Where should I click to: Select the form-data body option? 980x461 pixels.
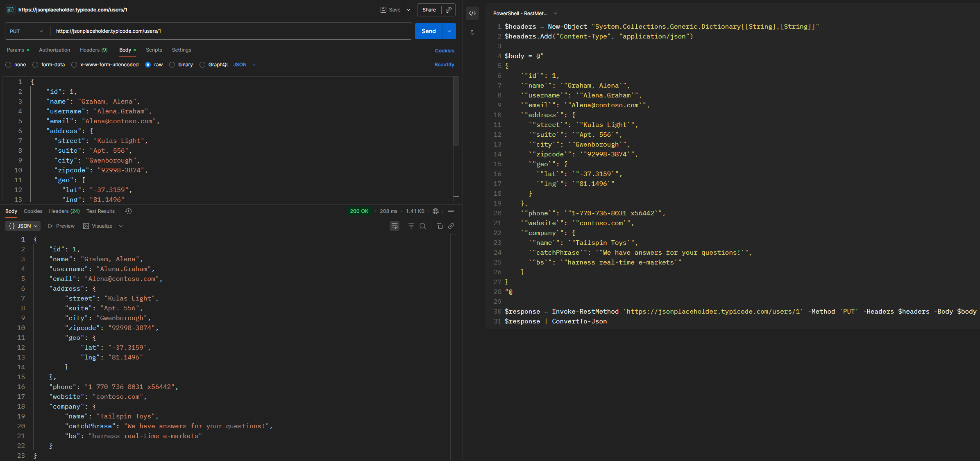point(35,65)
